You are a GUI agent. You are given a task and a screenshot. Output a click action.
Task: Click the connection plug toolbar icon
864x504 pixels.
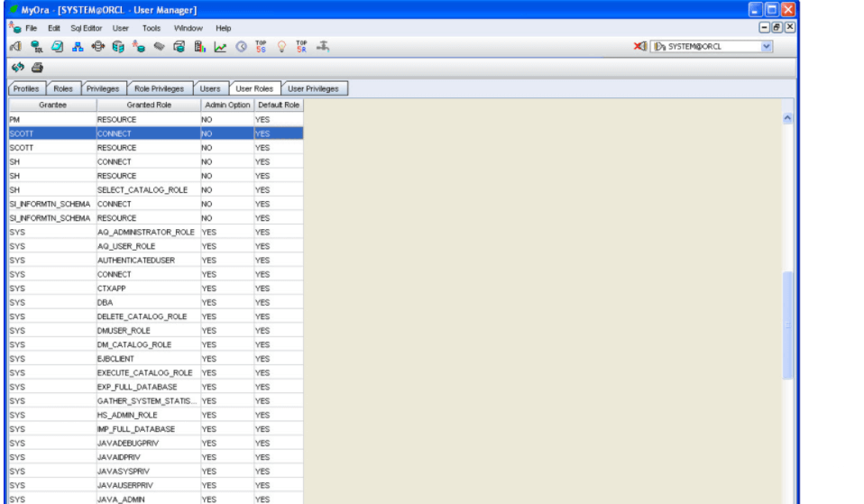click(16, 47)
